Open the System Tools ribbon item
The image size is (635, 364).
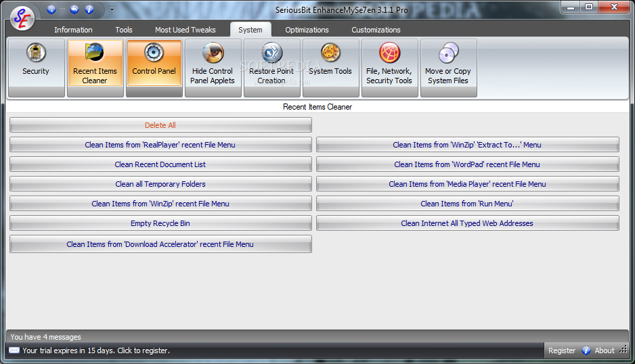[330, 68]
